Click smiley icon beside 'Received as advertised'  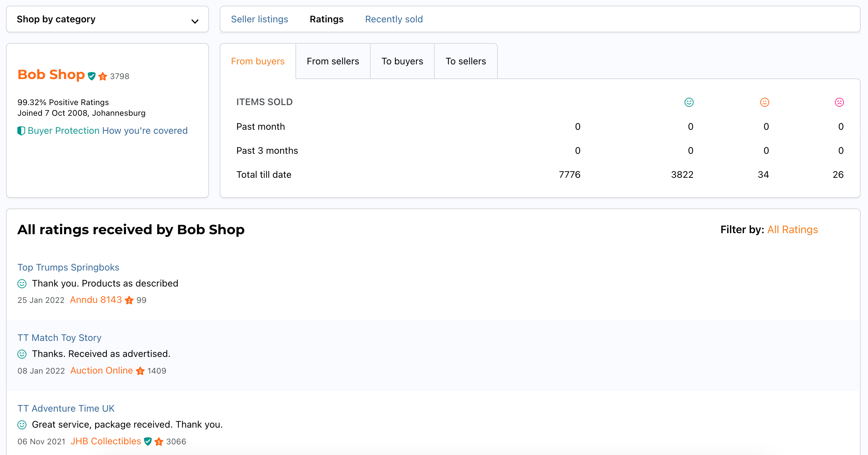pos(22,354)
